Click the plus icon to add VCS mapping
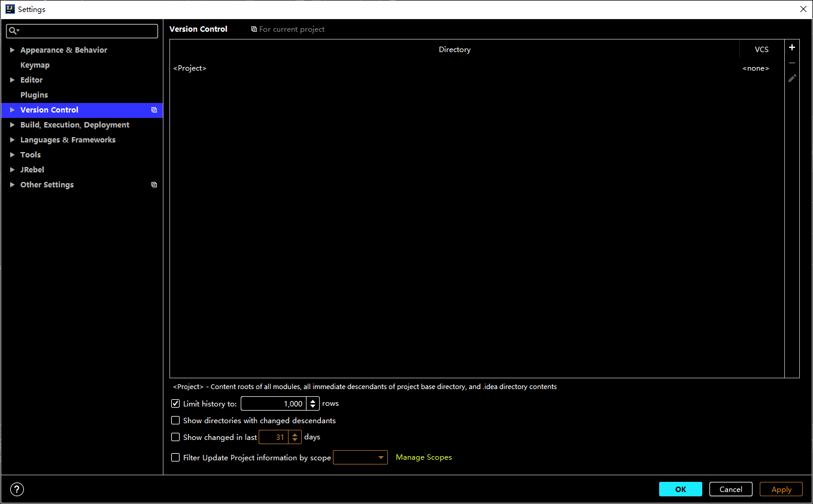 pyautogui.click(x=792, y=48)
